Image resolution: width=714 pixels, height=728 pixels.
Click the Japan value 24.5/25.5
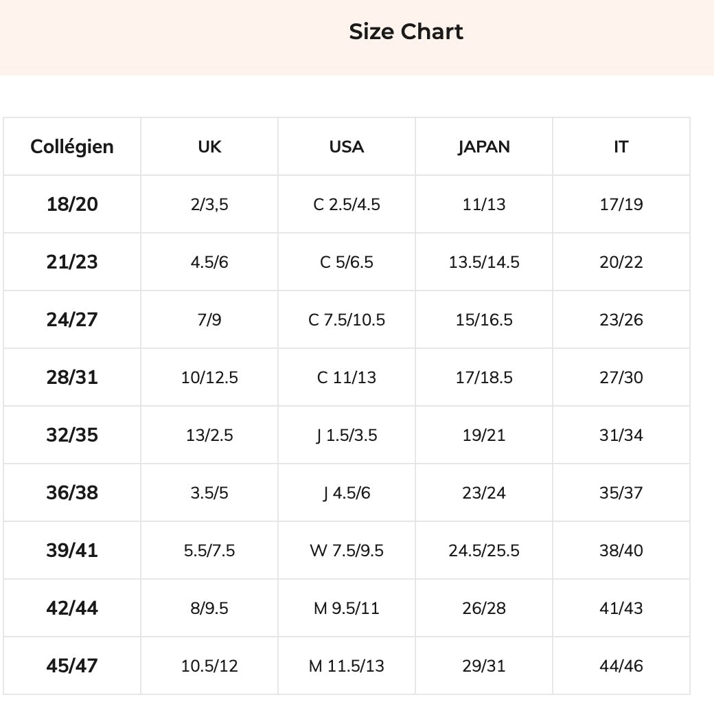484,550
